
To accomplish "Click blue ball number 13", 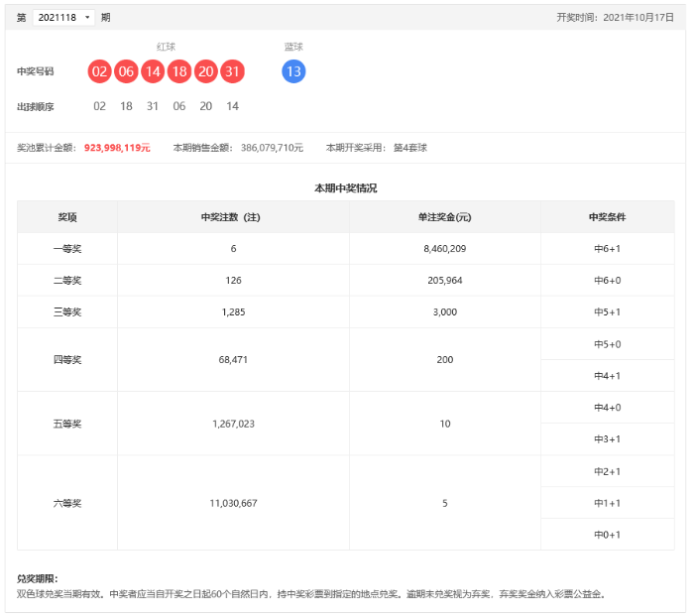I will 293,71.
